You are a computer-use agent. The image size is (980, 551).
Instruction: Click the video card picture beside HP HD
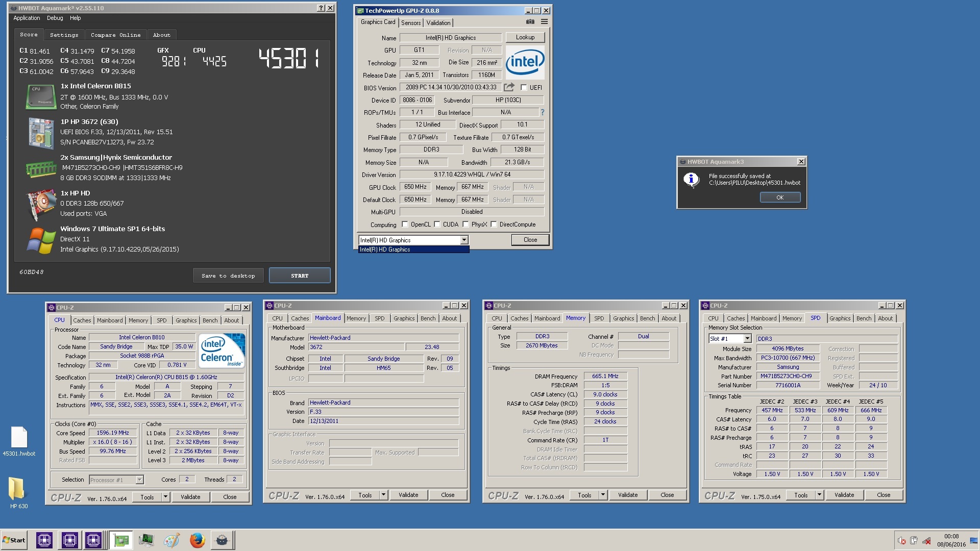(x=41, y=205)
